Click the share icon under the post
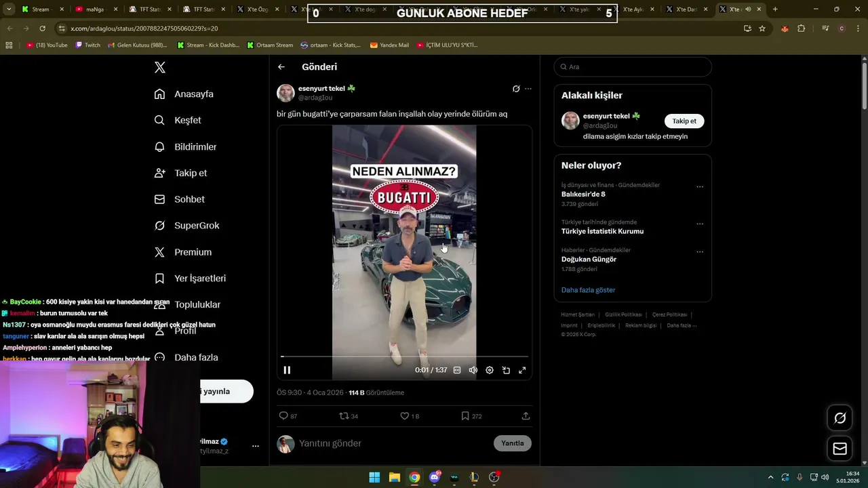This screenshot has height=488, width=868. [x=526, y=416]
